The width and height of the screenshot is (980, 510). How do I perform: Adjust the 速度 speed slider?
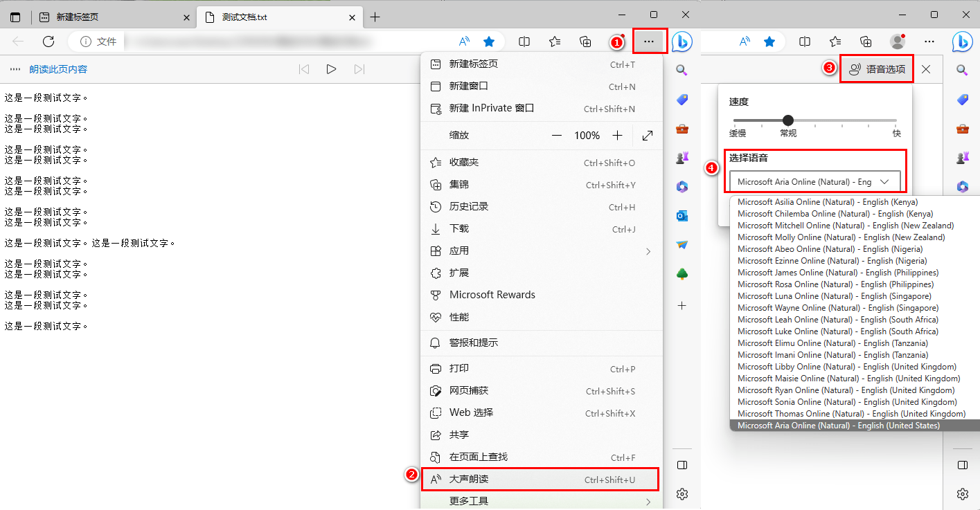click(788, 120)
